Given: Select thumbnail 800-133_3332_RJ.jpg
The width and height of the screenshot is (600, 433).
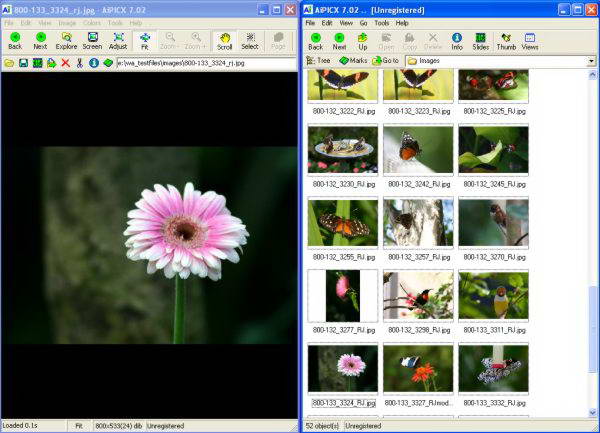Looking at the screenshot, I should 494,369.
